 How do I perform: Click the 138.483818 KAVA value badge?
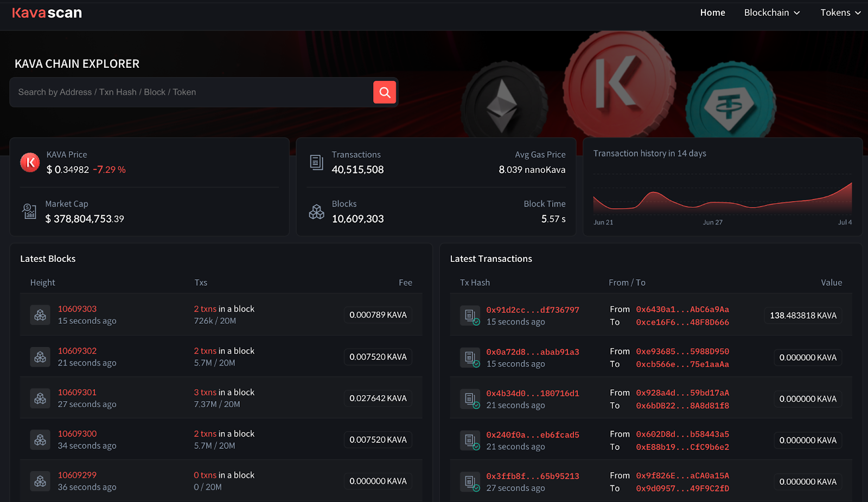(803, 316)
